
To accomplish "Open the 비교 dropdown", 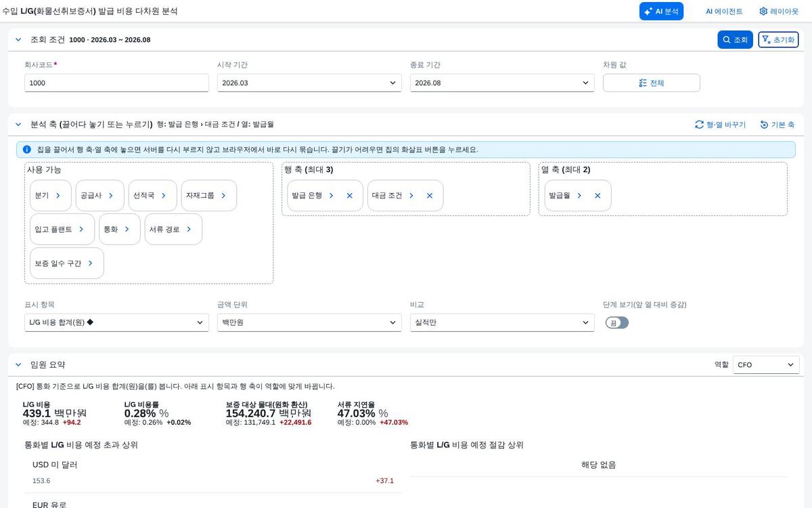I will coord(502,322).
